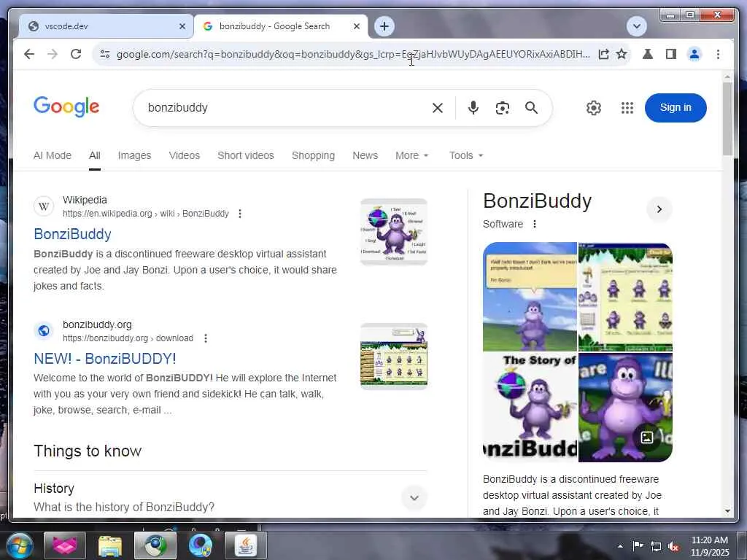Click the bonzibuddy search box
This screenshot has height=560, width=747.
[x=286, y=108]
